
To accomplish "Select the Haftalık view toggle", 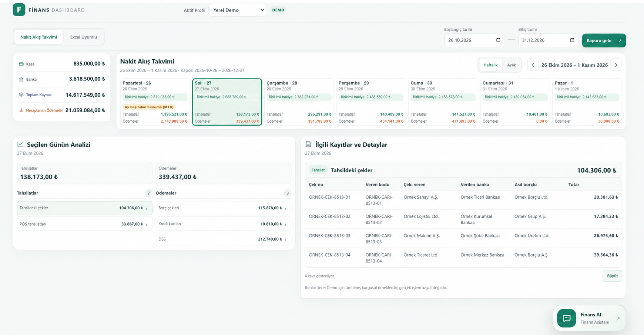I will 490,65.
